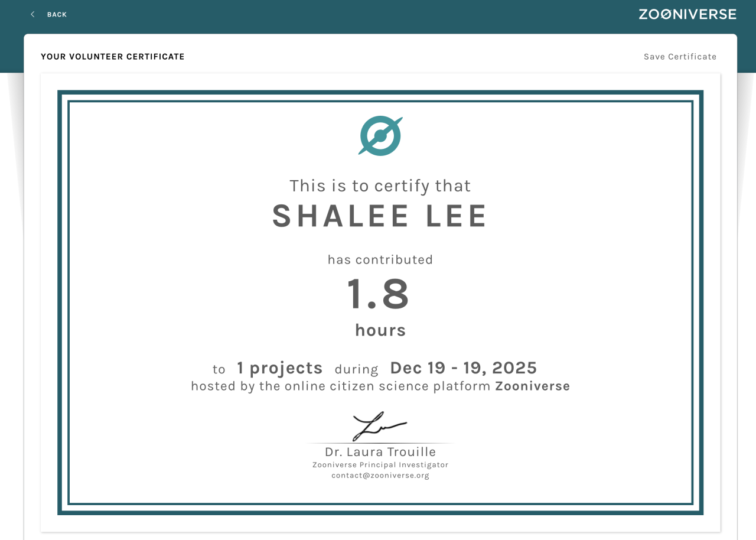This screenshot has height=540, width=756.
Task: Click the 'has contributed' text
Action: click(x=380, y=259)
